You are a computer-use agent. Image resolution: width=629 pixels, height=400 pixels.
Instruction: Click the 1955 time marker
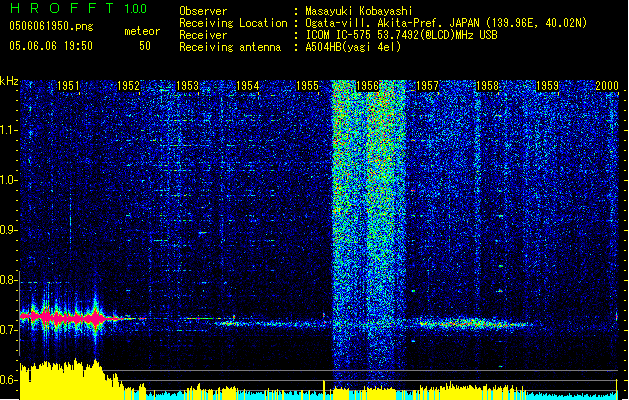[x=307, y=86]
